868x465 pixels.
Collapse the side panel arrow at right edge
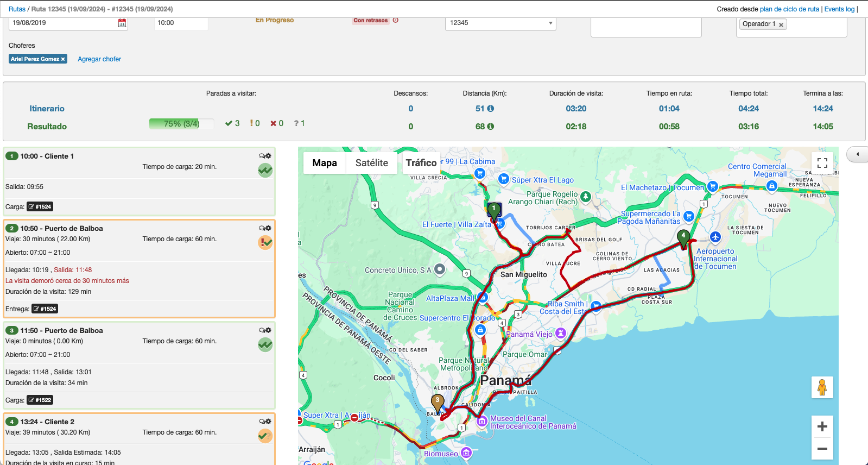click(x=858, y=154)
